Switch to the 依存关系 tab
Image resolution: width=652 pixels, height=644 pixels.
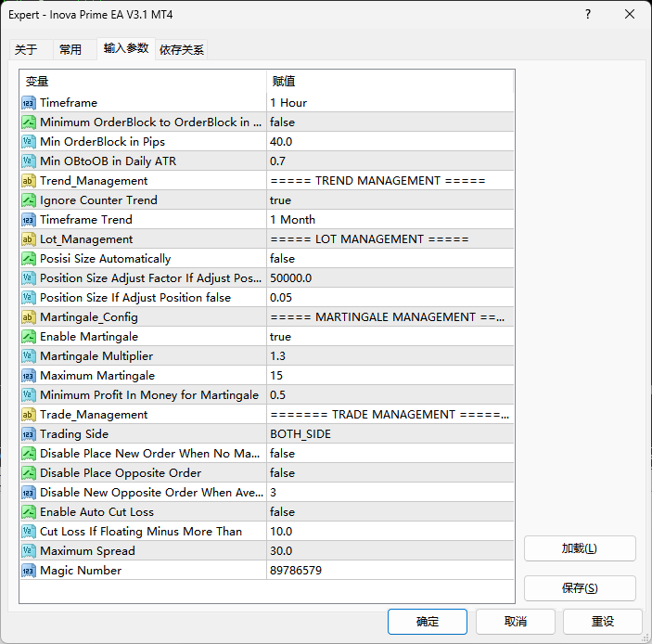tap(182, 50)
